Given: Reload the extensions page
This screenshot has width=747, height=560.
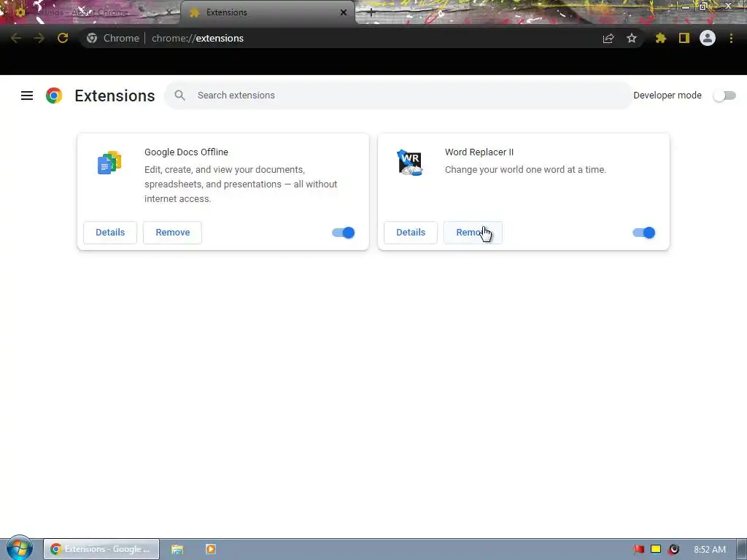Looking at the screenshot, I should [63, 38].
